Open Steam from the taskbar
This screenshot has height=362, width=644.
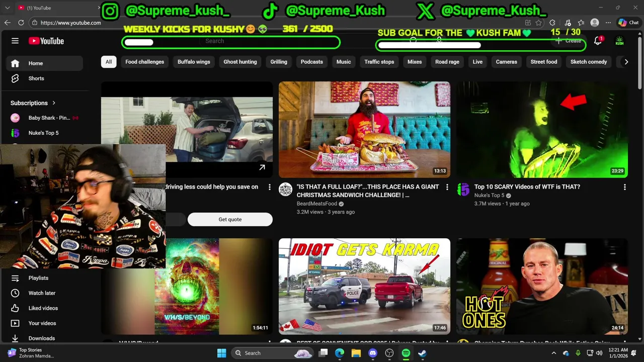[422, 353]
